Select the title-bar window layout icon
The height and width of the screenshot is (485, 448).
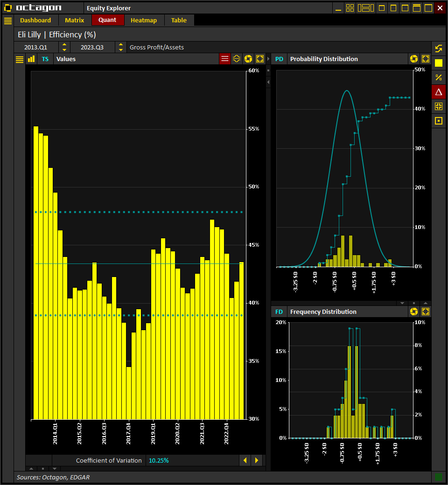[417, 8]
